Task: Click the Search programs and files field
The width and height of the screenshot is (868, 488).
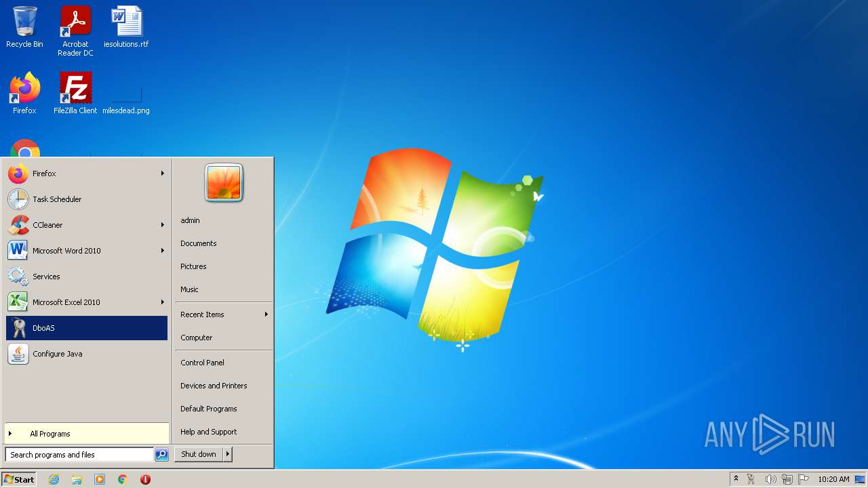Action: tap(79, 455)
